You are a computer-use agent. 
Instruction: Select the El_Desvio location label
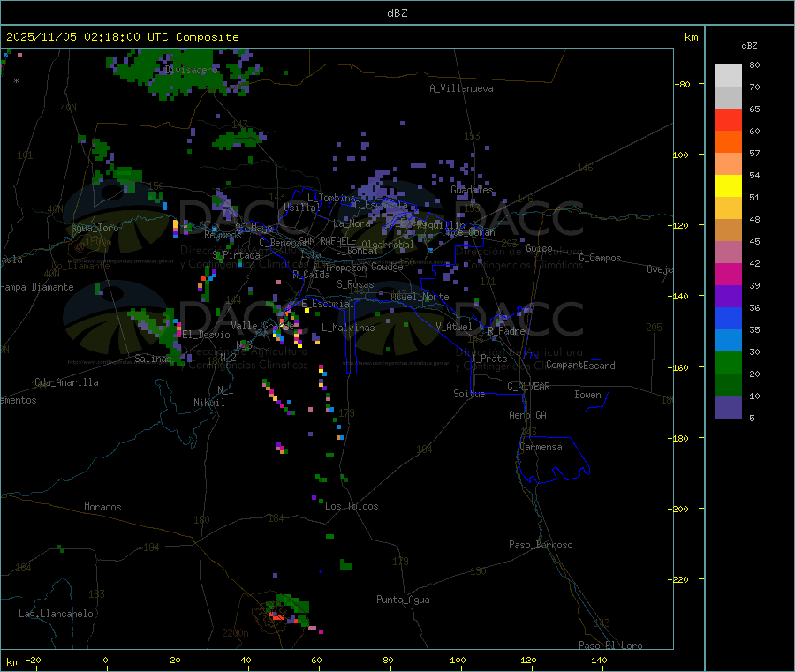point(207,335)
